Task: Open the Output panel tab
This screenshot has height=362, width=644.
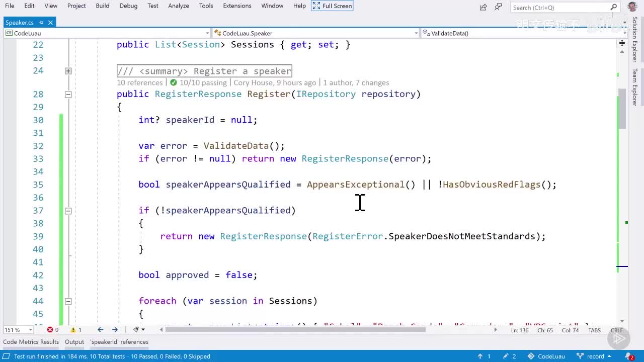Action: coord(74,342)
